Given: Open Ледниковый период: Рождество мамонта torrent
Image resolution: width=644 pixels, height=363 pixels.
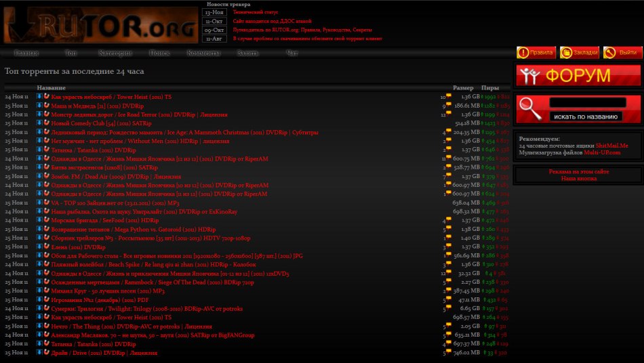Looking at the screenshot, I should point(184,132).
